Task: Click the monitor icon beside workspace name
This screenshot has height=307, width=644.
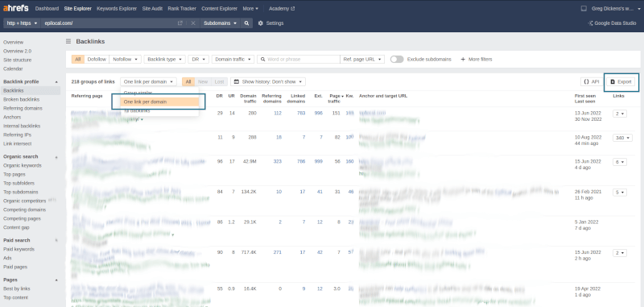Action: point(584,8)
